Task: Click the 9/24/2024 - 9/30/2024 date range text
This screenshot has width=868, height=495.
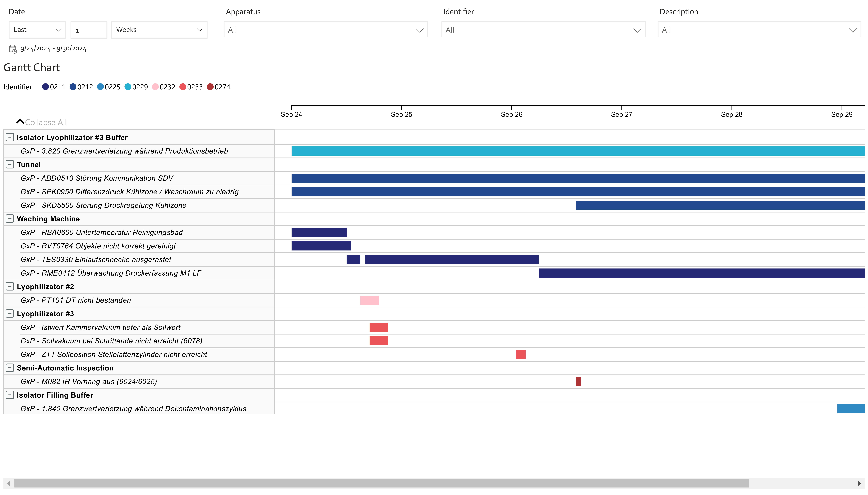Action: [x=53, y=49]
